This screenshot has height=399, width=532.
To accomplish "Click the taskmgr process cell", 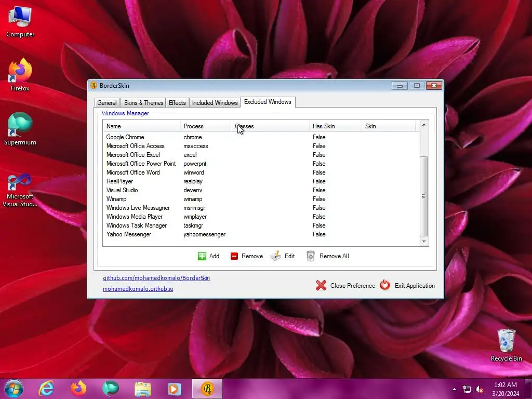I will 193,225.
